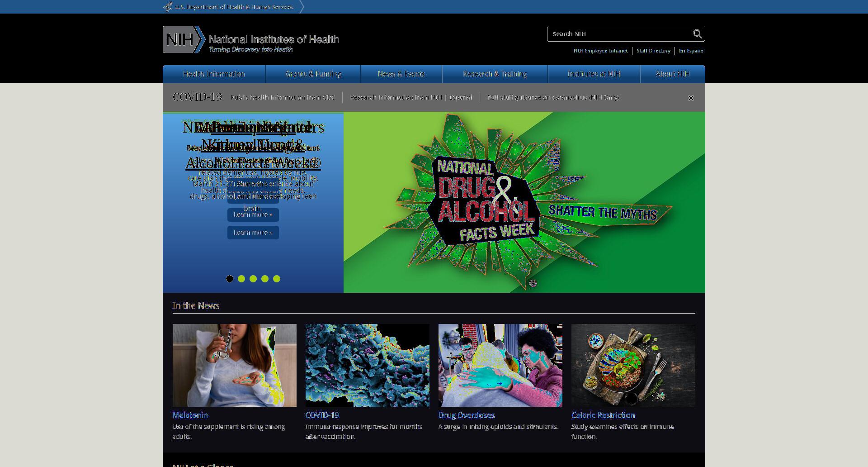Image resolution: width=868 pixels, height=467 pixels.
Task: Click the National Drug & Alcohol Facts Week banner
Action: [x=524, y=202]
